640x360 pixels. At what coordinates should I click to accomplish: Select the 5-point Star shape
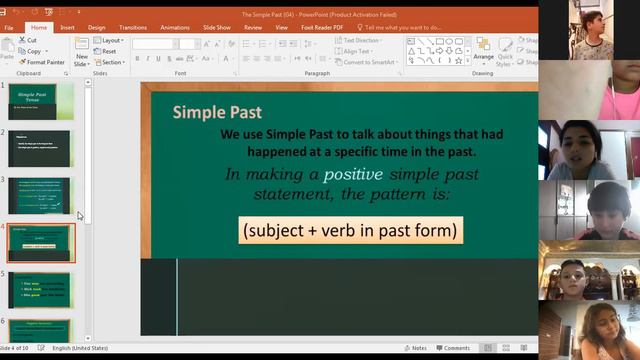point(458,60)
